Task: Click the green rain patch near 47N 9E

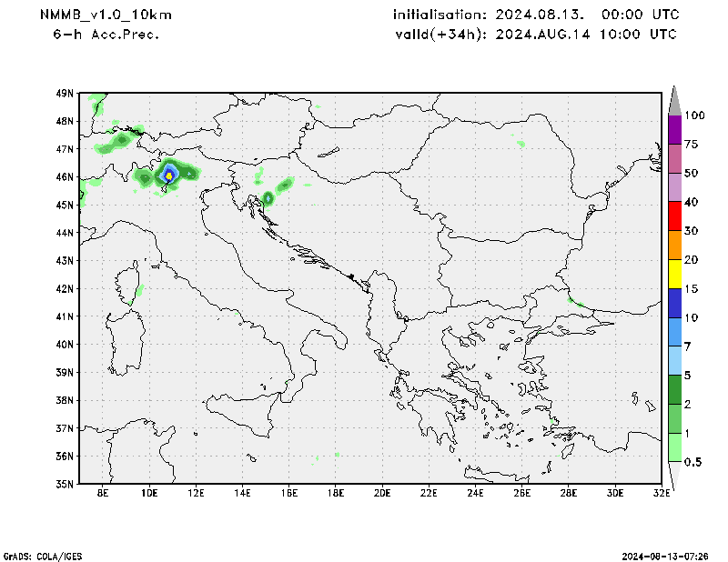Action: [121, 140]
